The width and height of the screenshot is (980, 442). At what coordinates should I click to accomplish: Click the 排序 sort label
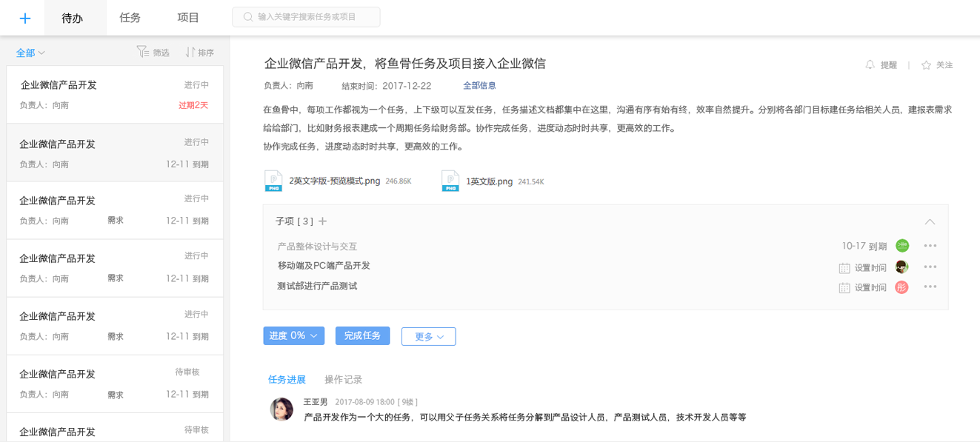206,53
